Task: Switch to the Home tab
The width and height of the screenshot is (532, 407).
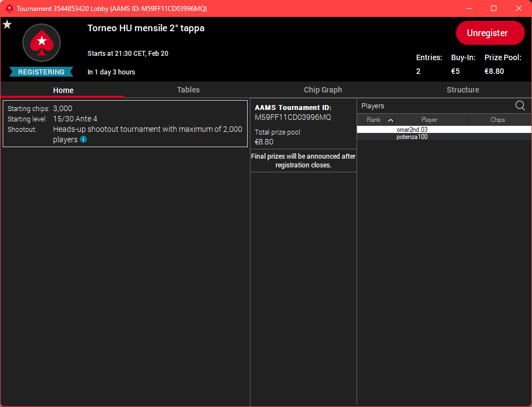Action: click(63, 90)
